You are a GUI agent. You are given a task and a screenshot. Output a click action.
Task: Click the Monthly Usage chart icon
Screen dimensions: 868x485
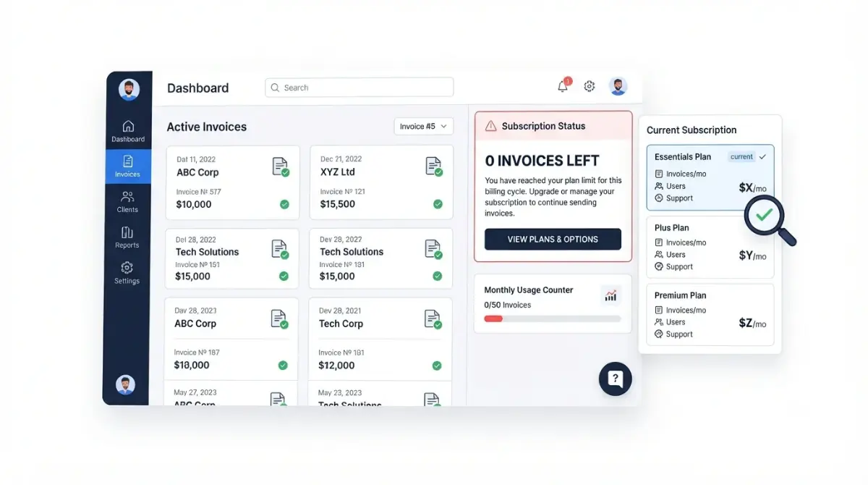(x=611, y=295)
